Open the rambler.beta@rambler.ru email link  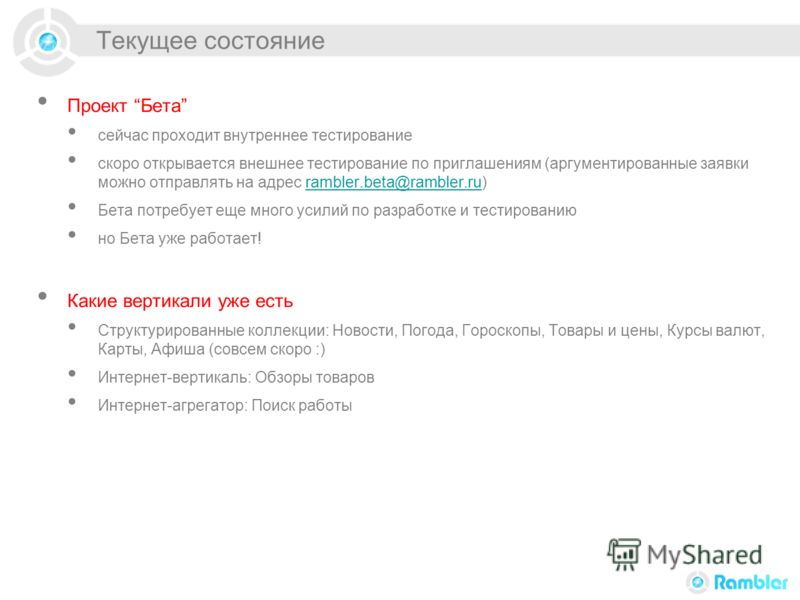(x=393, y=182)
